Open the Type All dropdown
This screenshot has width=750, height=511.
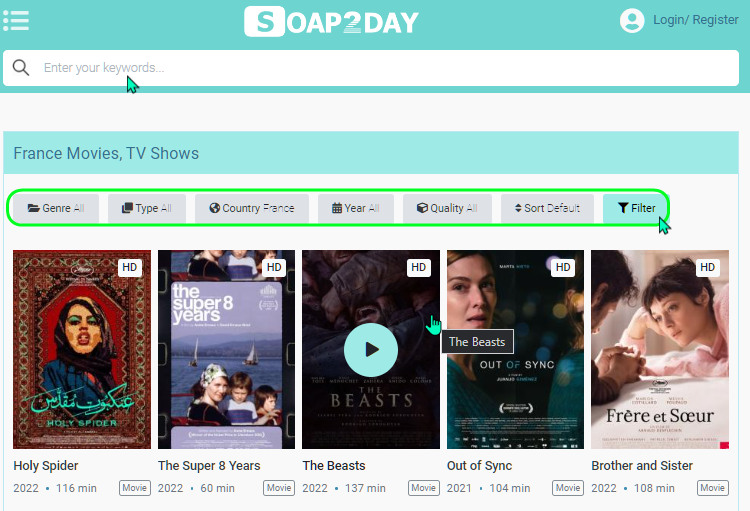[147, 208]
